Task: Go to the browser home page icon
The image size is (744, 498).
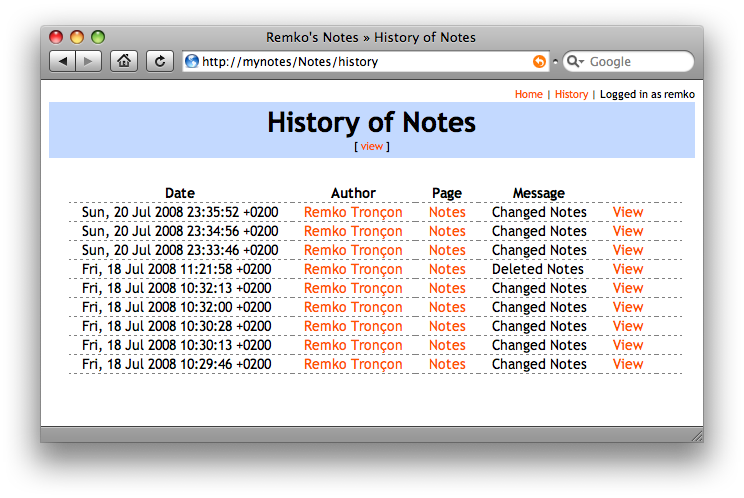Action: click(123, 61)
